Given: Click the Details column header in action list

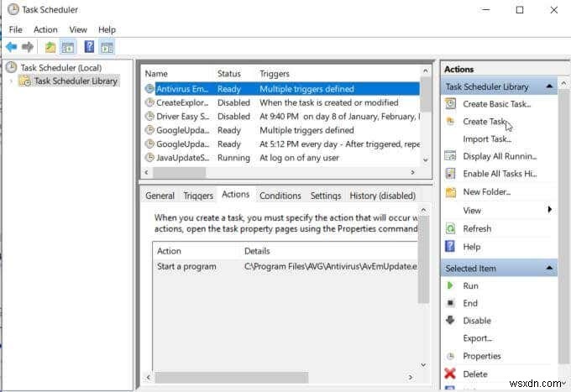Looking at the screenshot, I should (x=257, y=251).
